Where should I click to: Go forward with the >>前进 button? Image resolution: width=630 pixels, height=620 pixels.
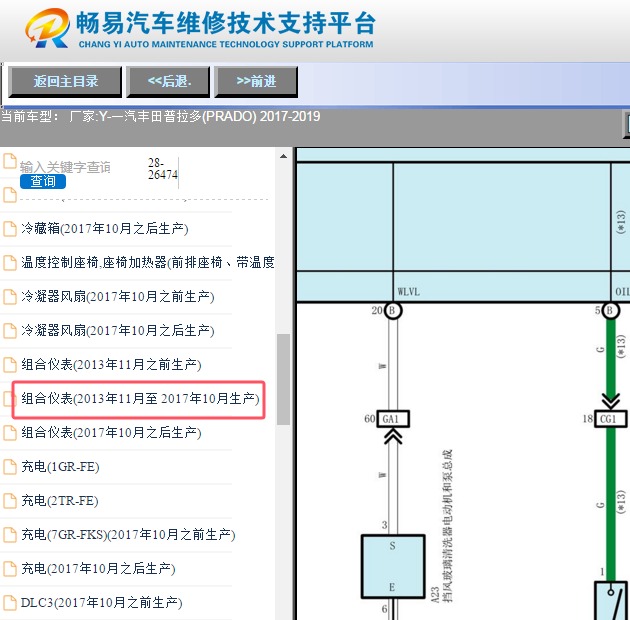coord(256,82)
